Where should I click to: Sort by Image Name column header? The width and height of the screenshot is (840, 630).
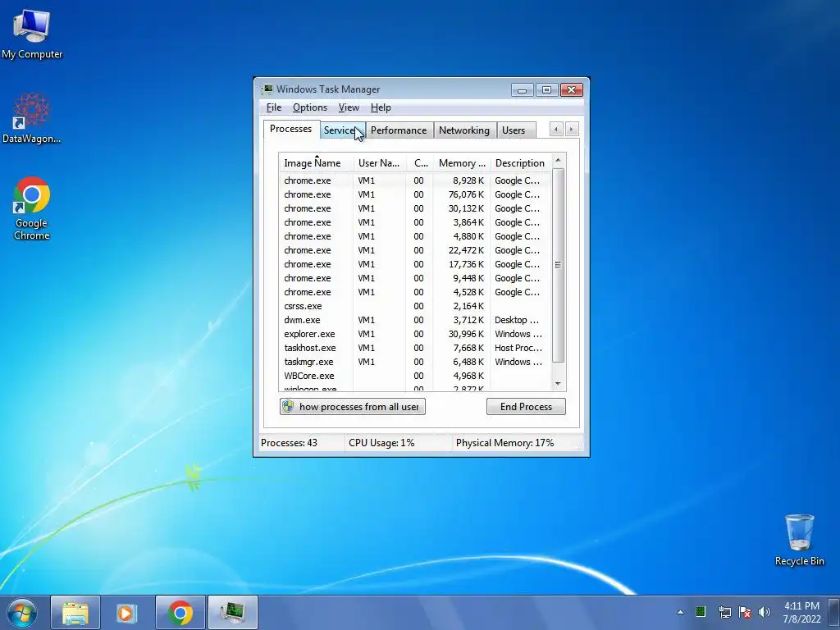[x=316, y=163]
